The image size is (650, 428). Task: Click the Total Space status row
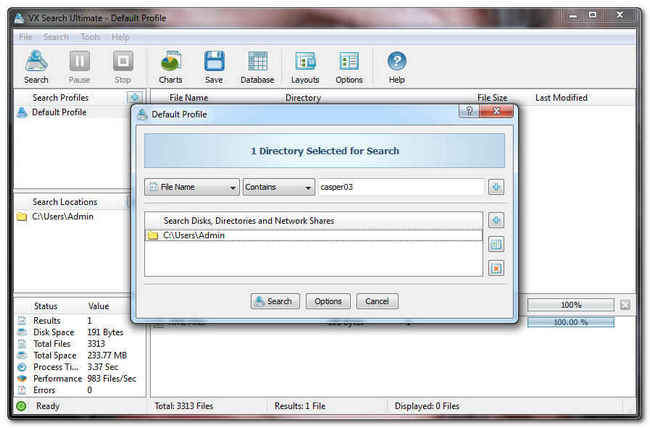(x=79, y=355)
